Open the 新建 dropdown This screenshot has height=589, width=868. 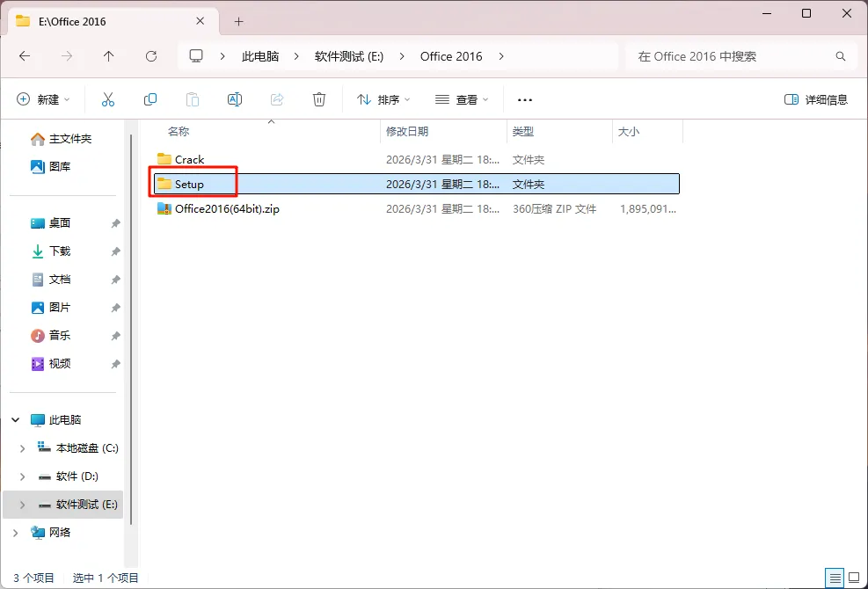pos(43,99)
